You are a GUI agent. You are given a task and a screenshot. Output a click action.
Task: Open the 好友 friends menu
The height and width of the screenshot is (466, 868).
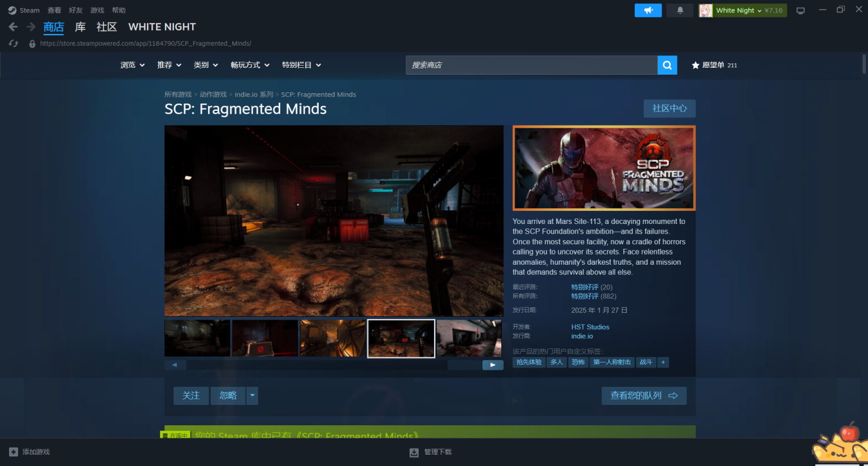coord(75,10)
